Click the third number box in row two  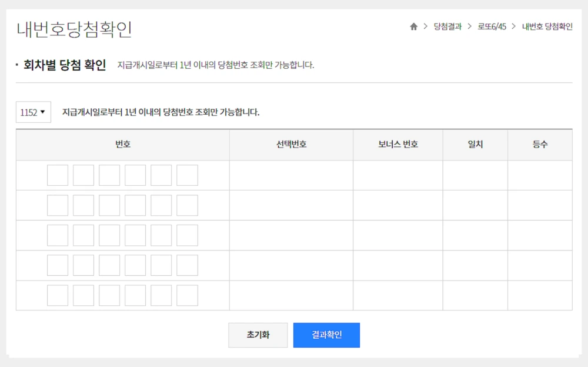[x=109, y=205]
